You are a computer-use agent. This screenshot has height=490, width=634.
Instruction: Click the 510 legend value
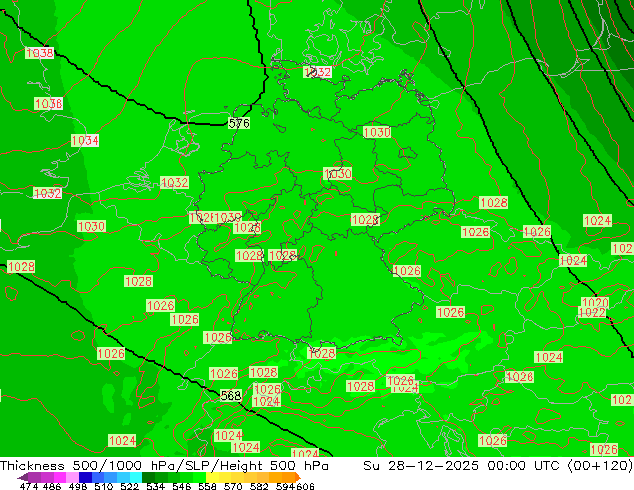click(x=104, y=486)
